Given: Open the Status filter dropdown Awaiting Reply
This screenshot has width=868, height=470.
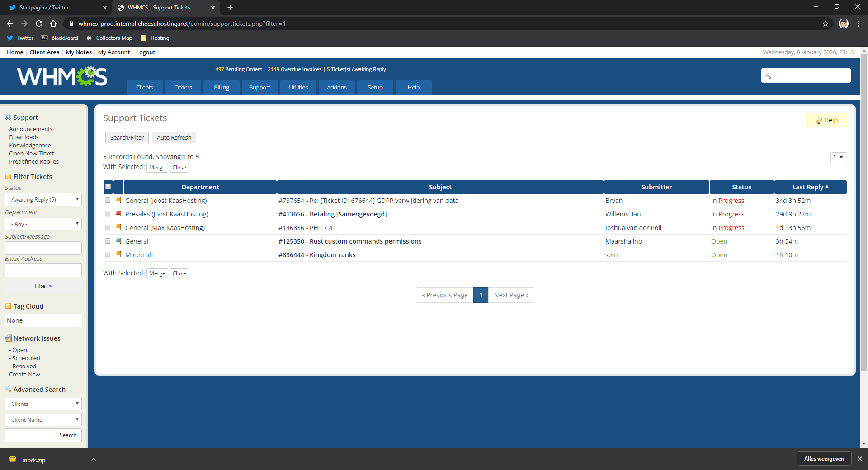Looking at the screenshot, I should (43, 199).
